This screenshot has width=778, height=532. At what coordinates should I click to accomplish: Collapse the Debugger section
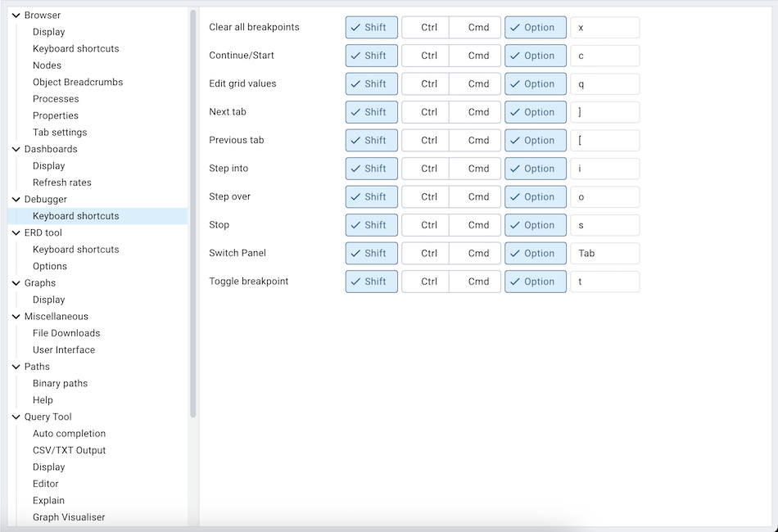tap(14, 199)
